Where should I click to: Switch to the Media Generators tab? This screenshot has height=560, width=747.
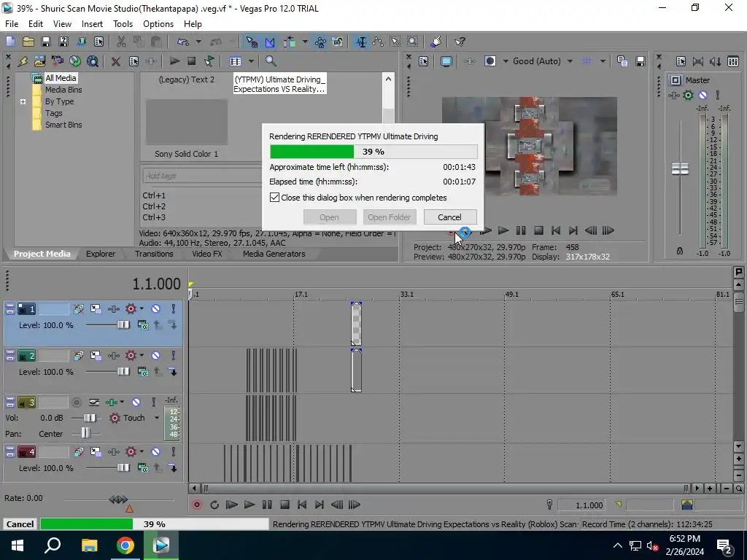point(274,254)
